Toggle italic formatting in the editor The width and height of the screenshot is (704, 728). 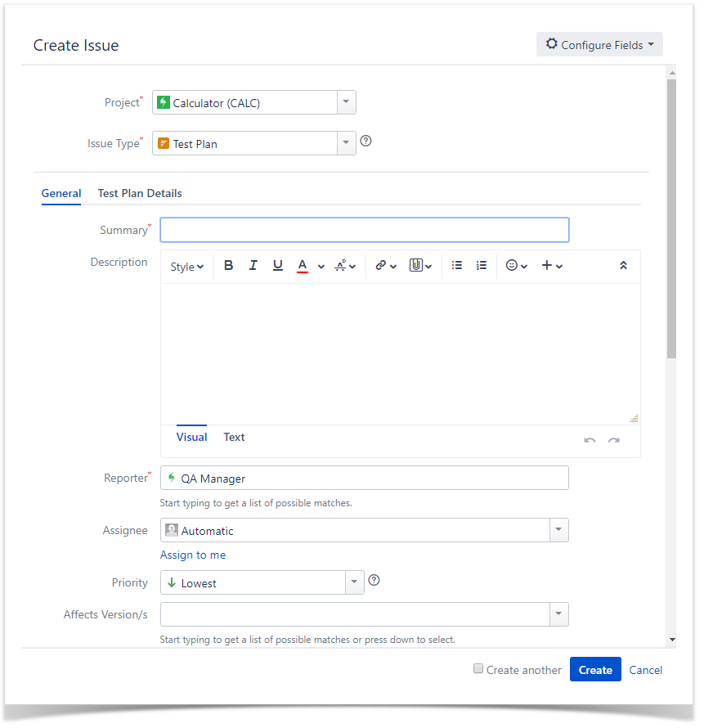[253, 266]
